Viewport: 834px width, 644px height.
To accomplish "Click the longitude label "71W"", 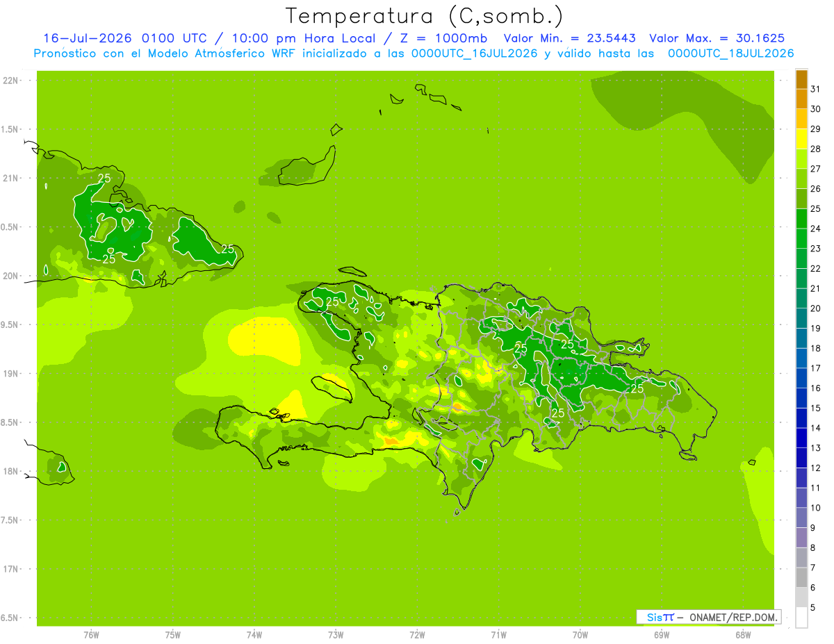I will (x=498, y=634).
